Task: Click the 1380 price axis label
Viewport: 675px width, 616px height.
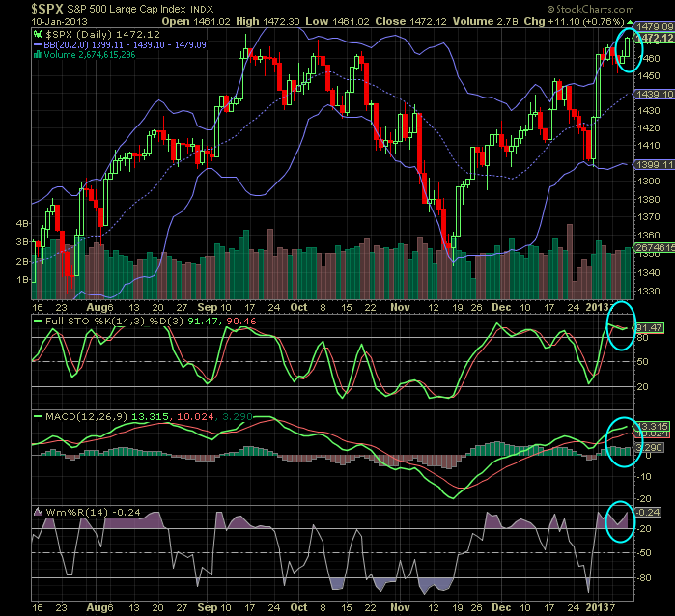Action: (x=649, y=199)
